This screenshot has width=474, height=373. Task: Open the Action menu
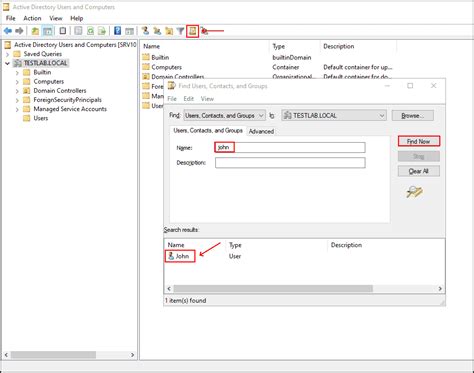pos(32,18)
